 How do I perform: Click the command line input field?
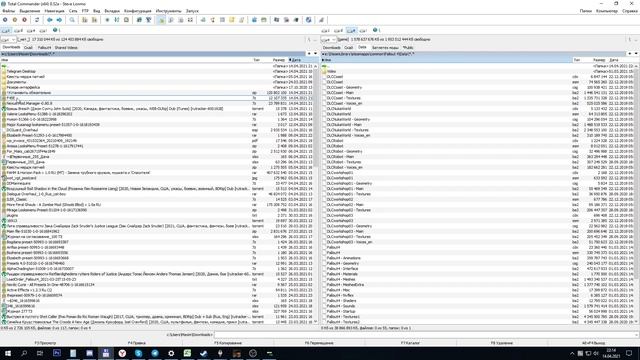pos(424,335)
